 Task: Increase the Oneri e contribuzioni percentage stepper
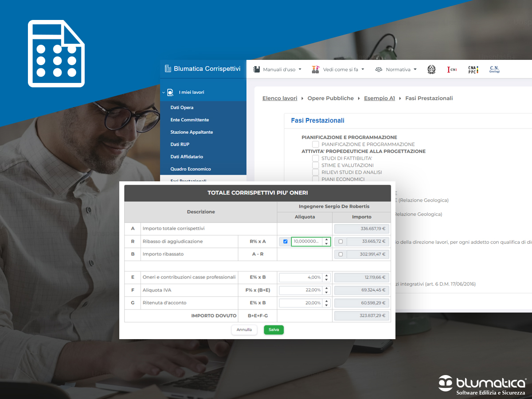tap(327, 275)
